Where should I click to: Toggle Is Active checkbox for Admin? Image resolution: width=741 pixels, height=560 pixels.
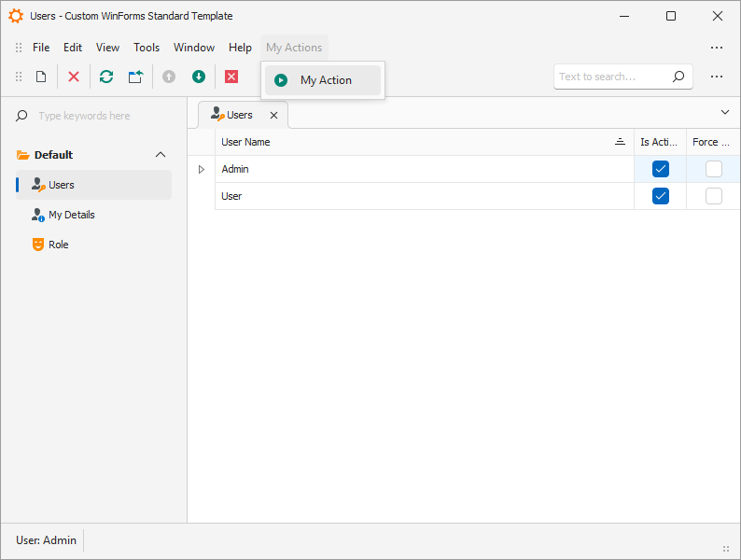(660, 169)
